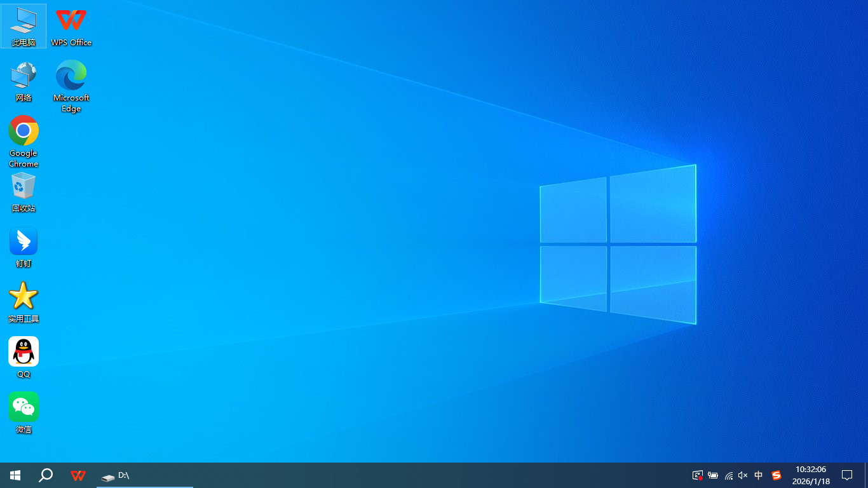Toggle the 中 input mode indicator
This screenshot has height=488, width=868.
(x=759, y=475)
